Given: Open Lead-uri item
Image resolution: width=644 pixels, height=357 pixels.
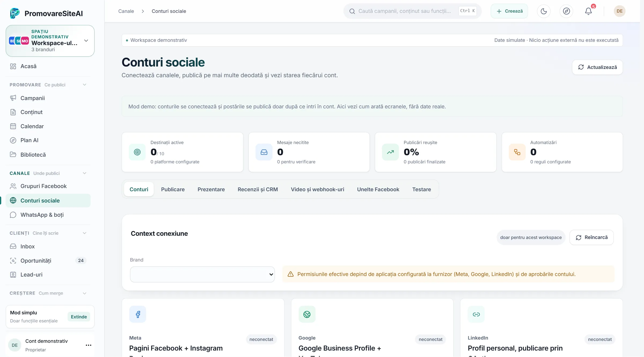Looking at the screenshot, I should coord(48,275).
